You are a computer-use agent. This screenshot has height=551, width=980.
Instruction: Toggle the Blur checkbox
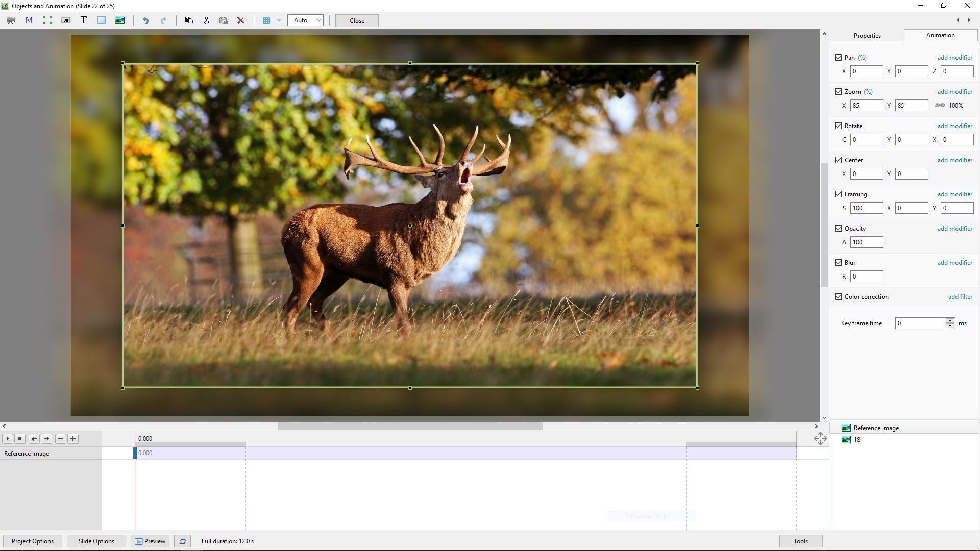tap(838, 263)
